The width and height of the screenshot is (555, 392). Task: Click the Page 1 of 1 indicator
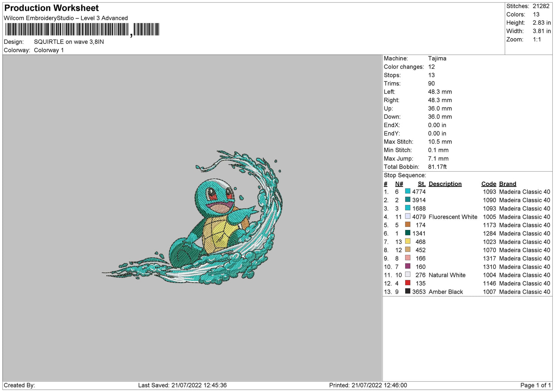[535, 385]
